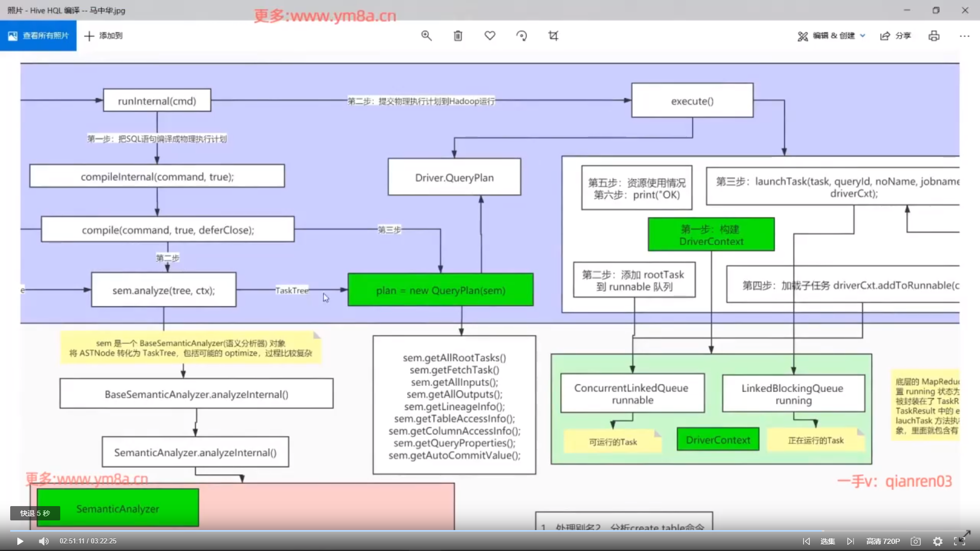Open the print icon
The height and width of the screenshot is (551, 980).
click(934, 36)
